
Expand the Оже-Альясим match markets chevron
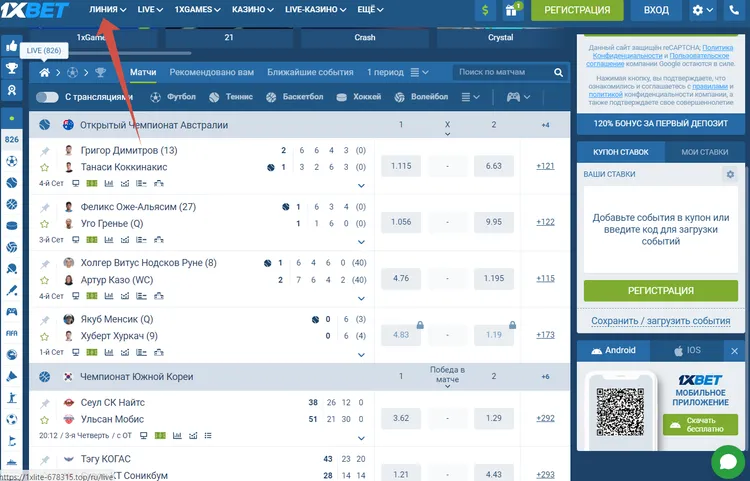361,242
